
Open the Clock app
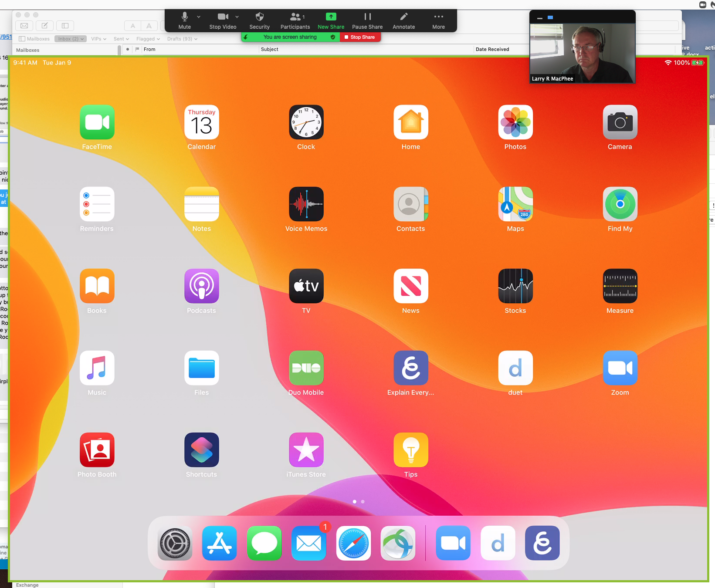(x=306, y=122)
